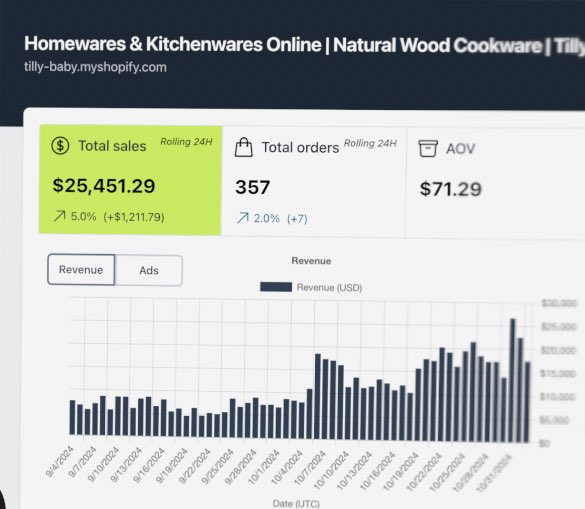Click the up arrow icon beside 5.0%
The width and height of the screenshot is (585, 509).
click(59, 216)
